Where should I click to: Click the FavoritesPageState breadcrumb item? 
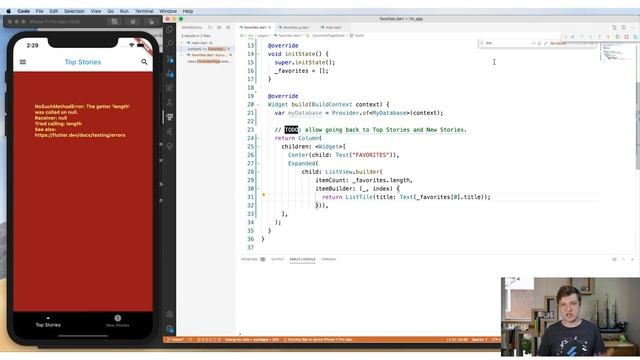(328, 36)
